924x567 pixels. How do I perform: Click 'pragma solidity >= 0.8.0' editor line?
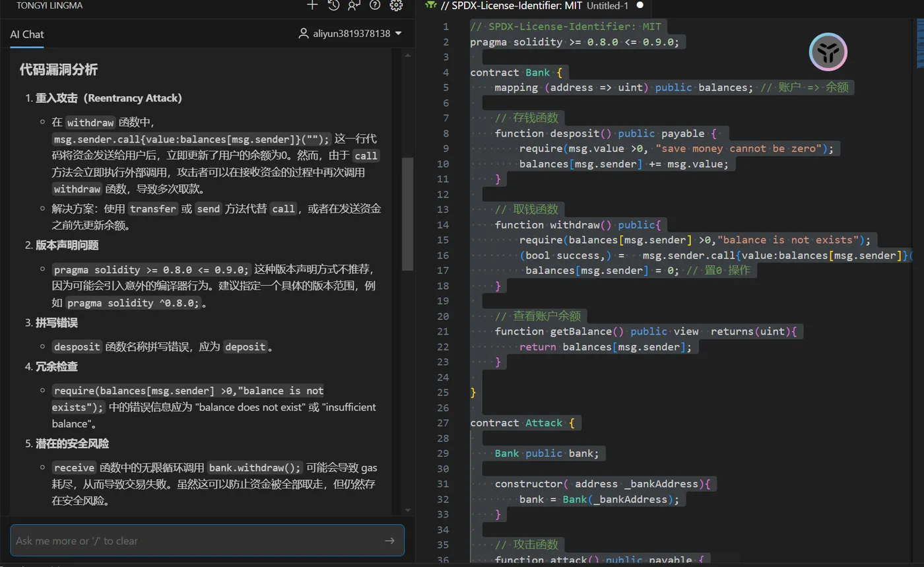[x=574, y=42]
